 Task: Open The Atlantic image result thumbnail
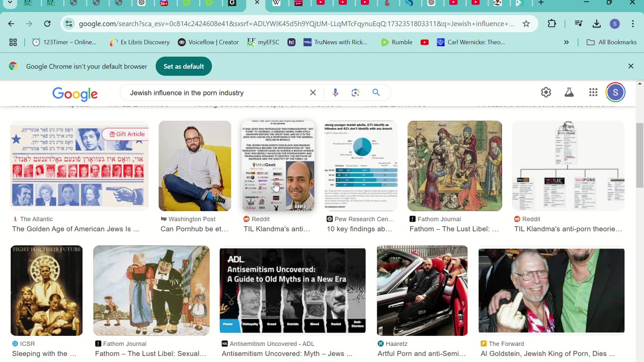(79, 165)
